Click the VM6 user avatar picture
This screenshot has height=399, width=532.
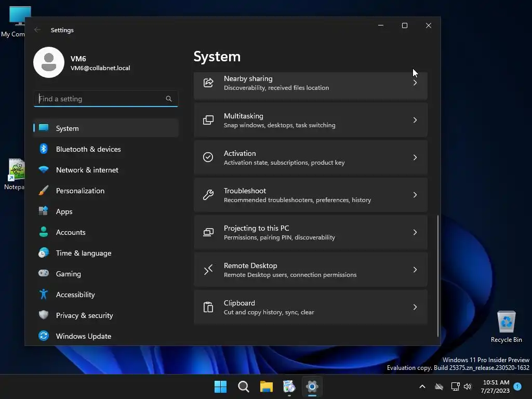pyautogui.click(x=49, y=62)
